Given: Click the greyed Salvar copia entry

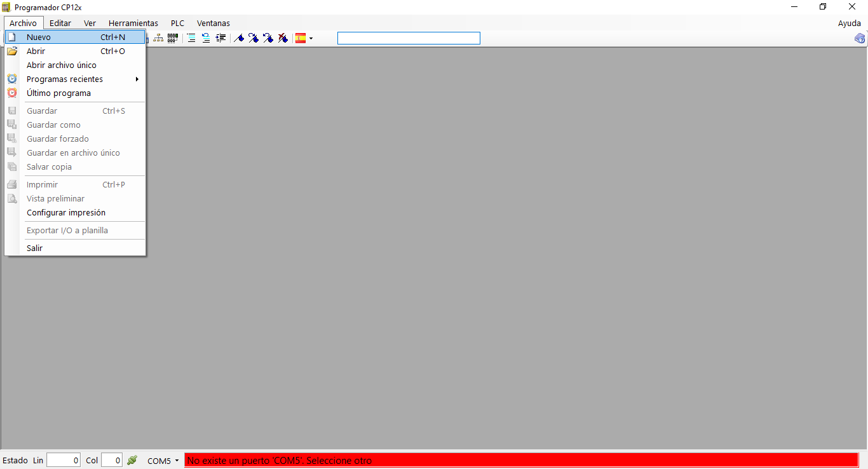Looking at the screenshot, I should [76, 167].
